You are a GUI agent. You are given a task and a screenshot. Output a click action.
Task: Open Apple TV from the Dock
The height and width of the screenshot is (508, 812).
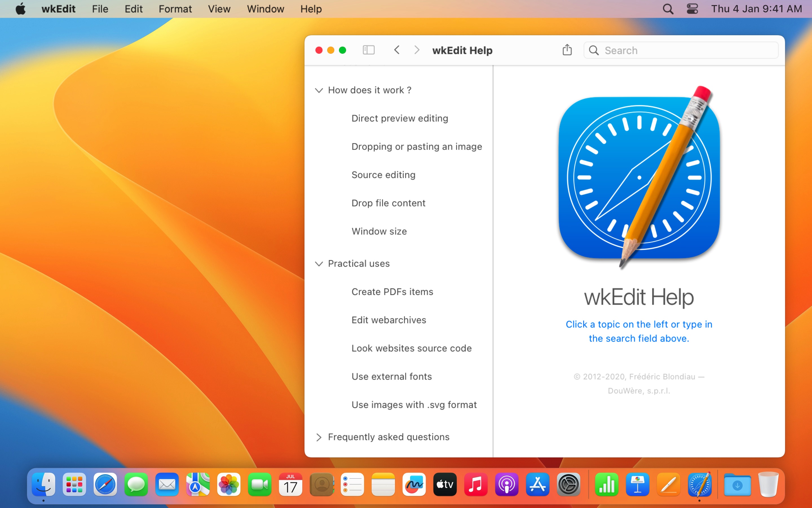click(x=445, y=485)
